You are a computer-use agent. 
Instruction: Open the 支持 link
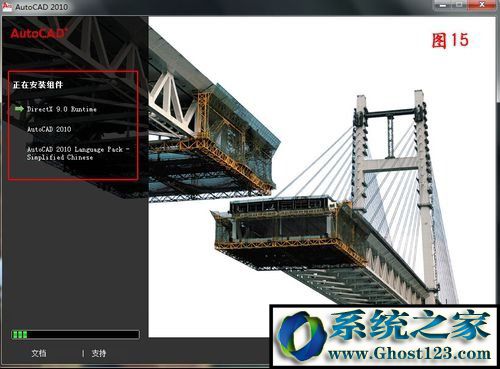click(x=99, y=353)
